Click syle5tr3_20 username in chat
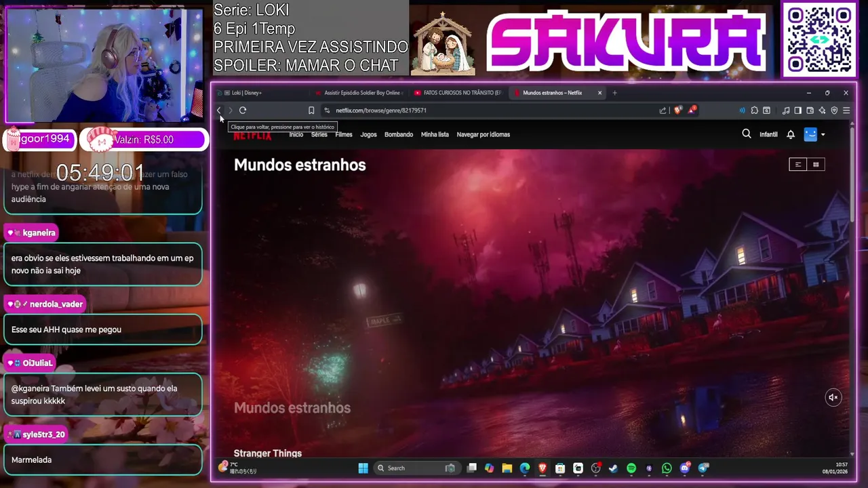This screenshot has height=488, width=868. pos(44,434)
